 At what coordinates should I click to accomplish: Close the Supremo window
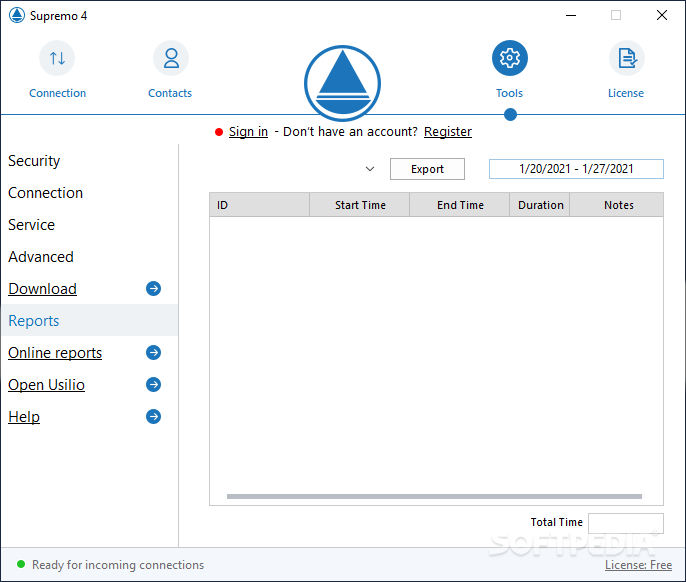pos(662,15)
